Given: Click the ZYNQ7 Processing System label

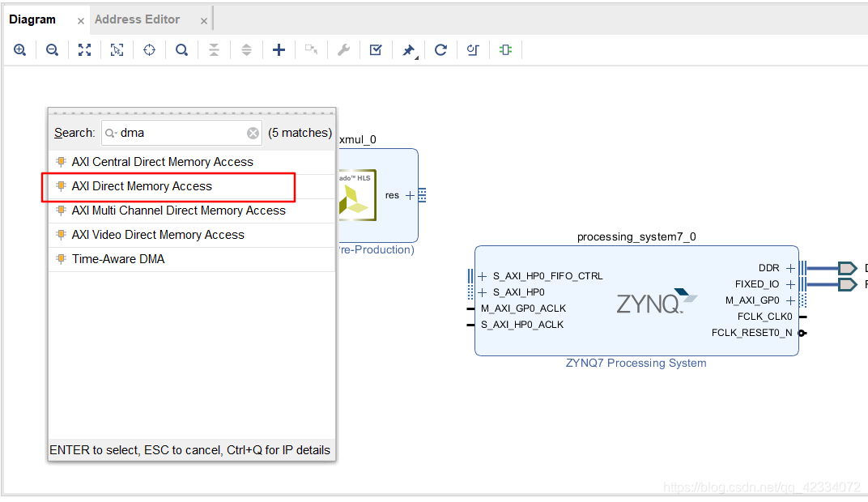Looking at the screenshot, I should [636, 363].
